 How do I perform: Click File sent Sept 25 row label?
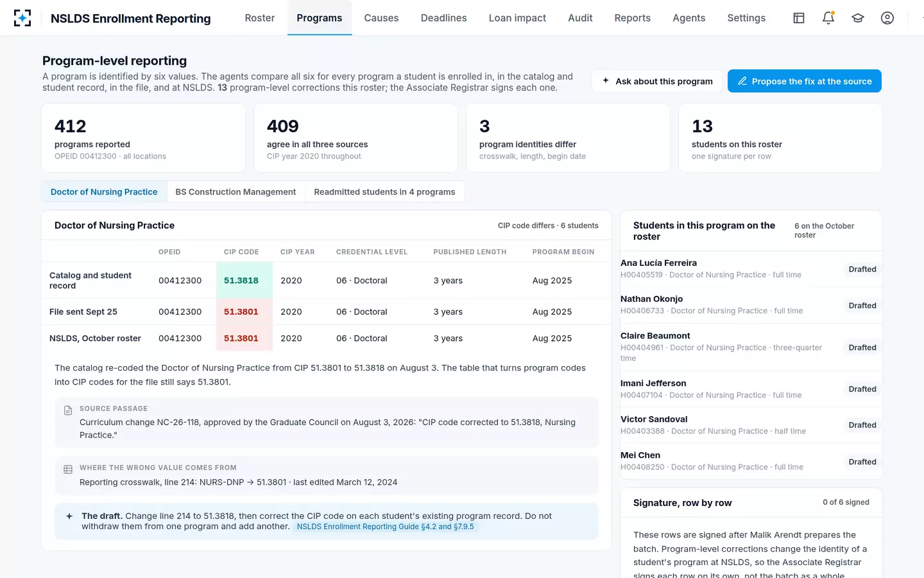point(83,312)
